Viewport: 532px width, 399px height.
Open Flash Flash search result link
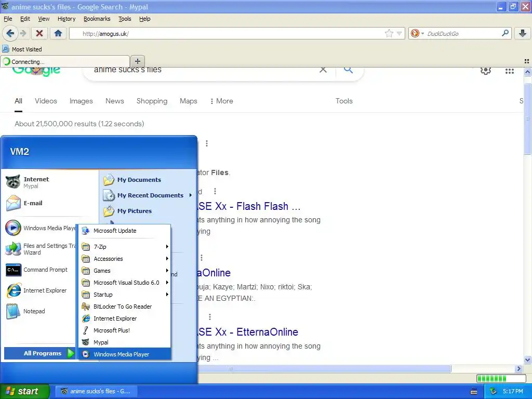point(249,206)
